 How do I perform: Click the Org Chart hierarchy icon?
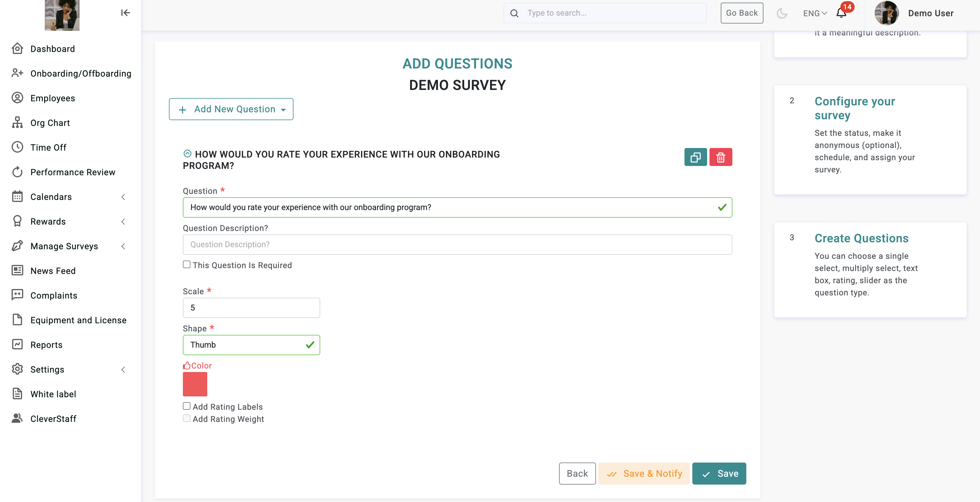tap(17, 122)
